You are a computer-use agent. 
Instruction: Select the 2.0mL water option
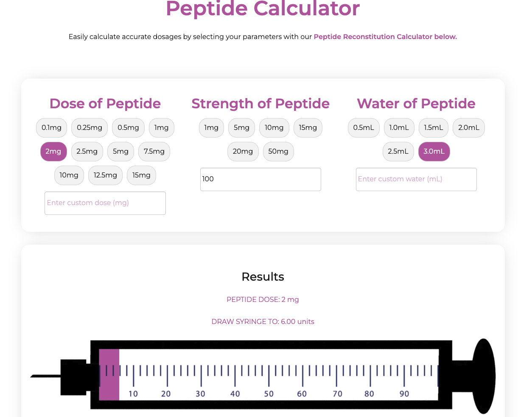468,128
